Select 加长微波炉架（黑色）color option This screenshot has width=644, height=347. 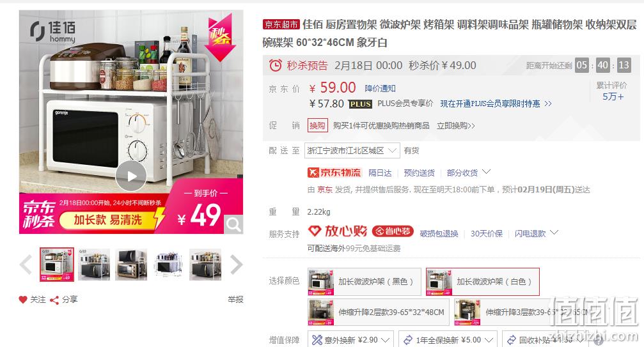pos(365,282)
